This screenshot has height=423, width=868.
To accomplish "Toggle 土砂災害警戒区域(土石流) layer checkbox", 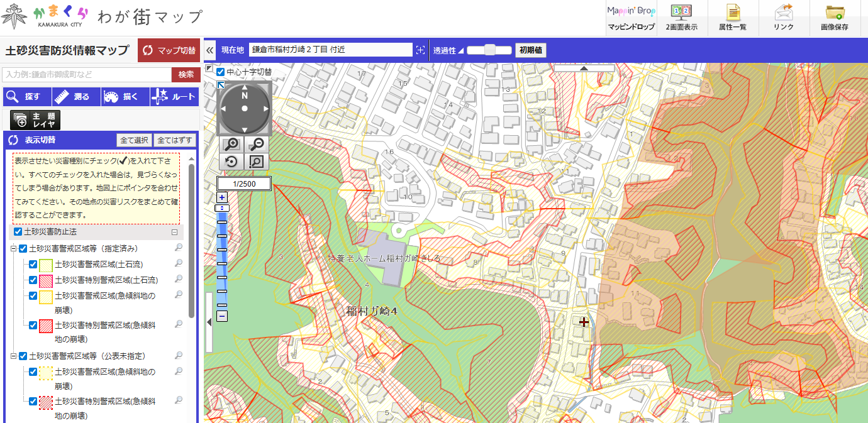I will click(33, 264).
